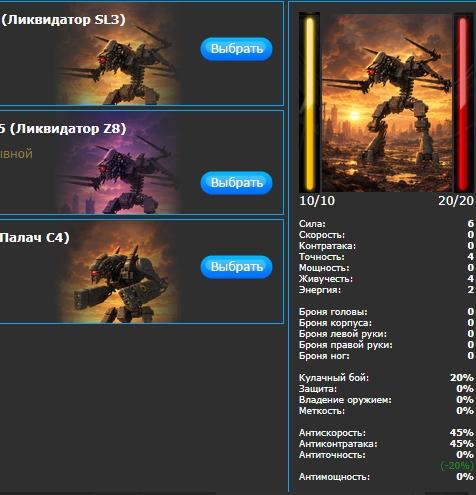
Task: Click the Кулачный бой: label
Action: [x=334, y=378]
